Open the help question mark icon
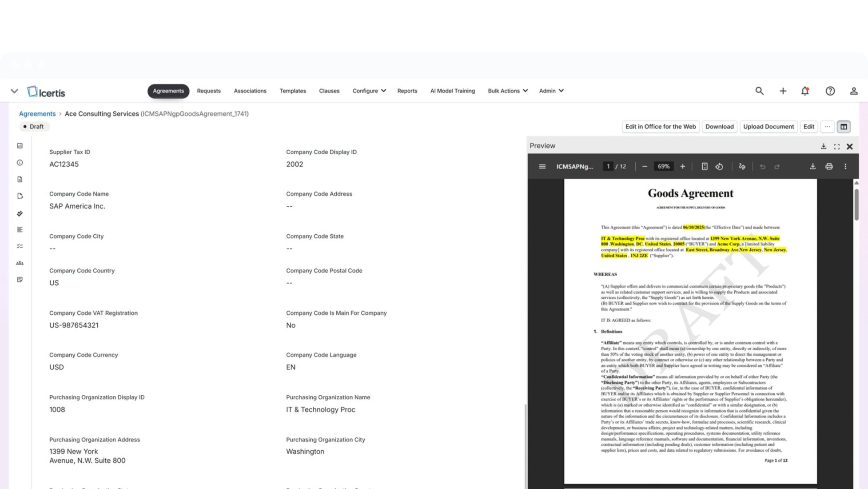This screenshot has height=489, width=868. [x=830, y=91]
